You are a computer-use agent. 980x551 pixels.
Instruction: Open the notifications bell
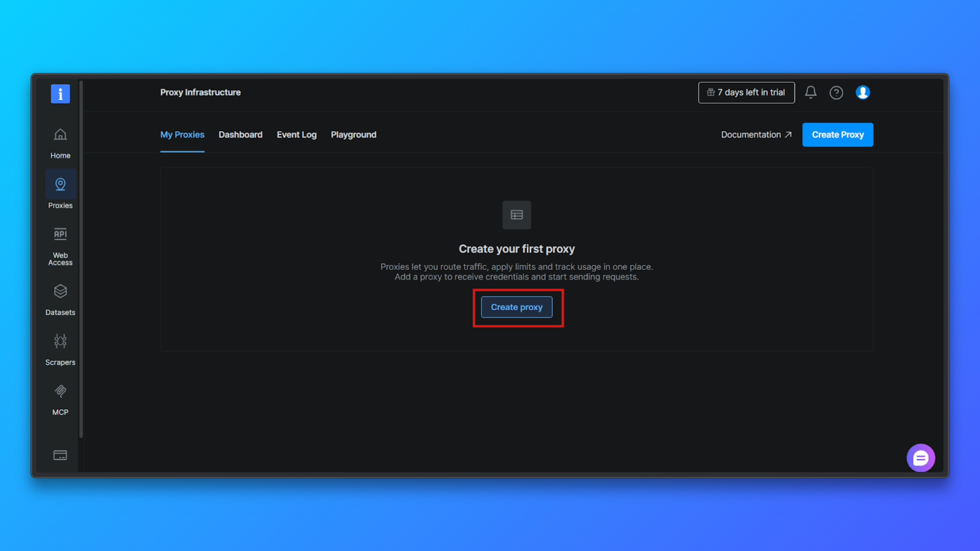tap(811, 92)
